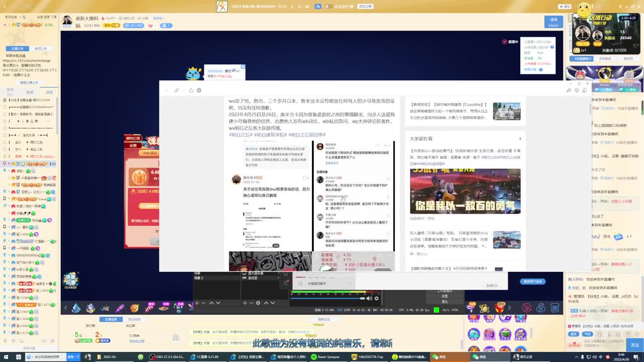Screen dimensions: 644x362
Task: Move the gift bar left with the arrow
Action: 65,308
